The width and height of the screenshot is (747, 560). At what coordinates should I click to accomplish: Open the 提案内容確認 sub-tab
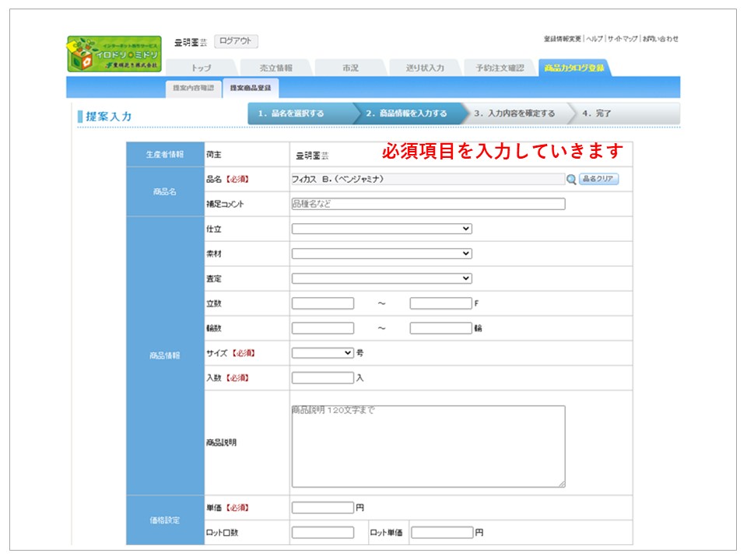194,88
